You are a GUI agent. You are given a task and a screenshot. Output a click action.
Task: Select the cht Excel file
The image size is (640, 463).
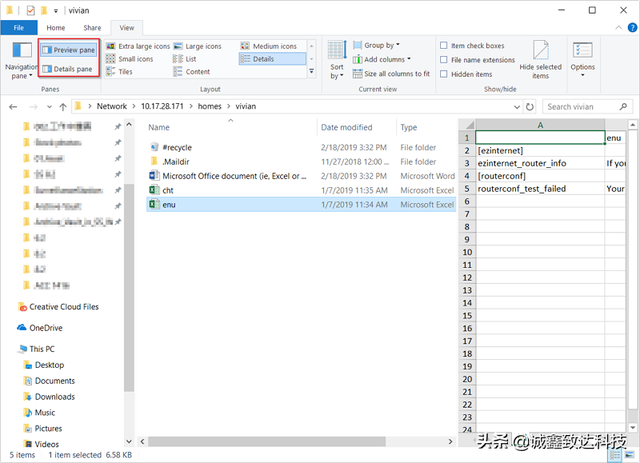(301, 190)
